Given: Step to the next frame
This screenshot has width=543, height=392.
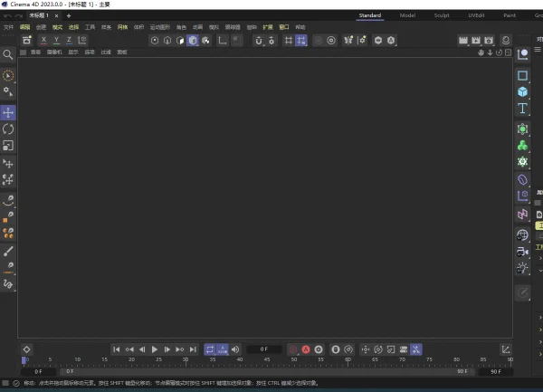Looking at the screenshot, I should (167, 349).
